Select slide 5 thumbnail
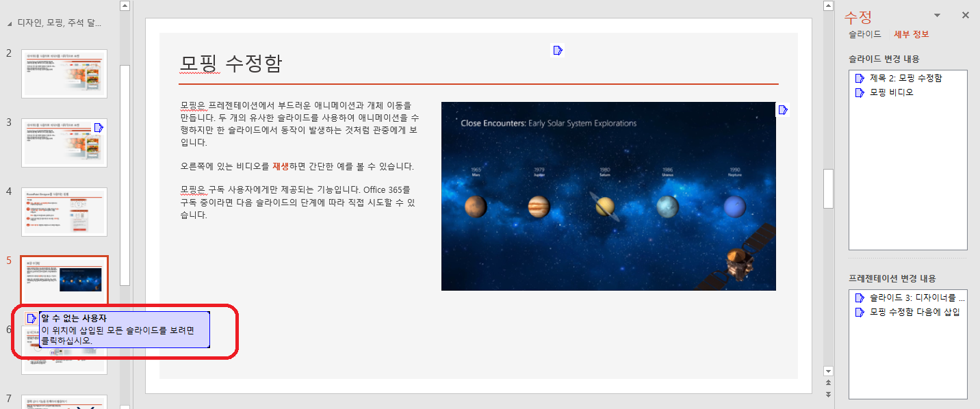The width and height of the screenshot is (980, 409). [x=64, y=280]
